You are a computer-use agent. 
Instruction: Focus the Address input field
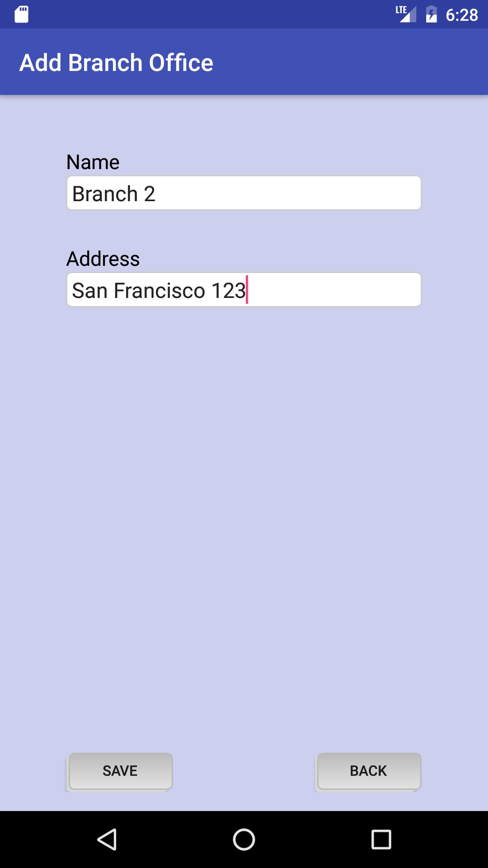244,290
